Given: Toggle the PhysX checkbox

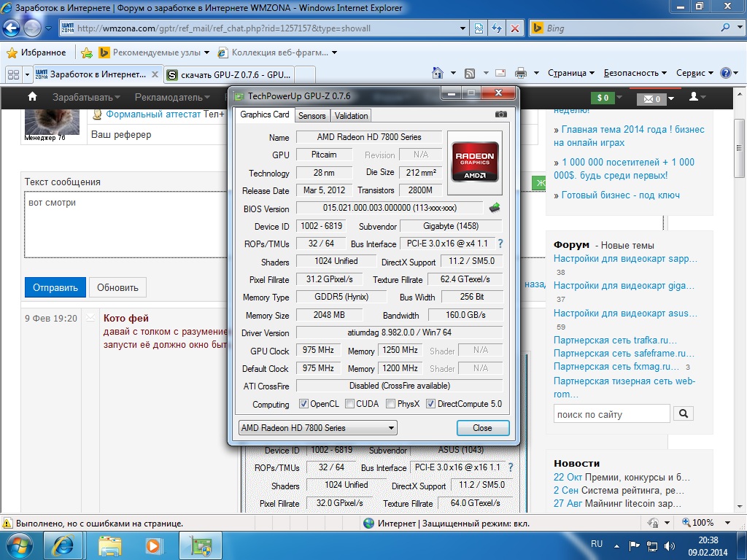Looking at the screenshot, I should click(391, 404).
